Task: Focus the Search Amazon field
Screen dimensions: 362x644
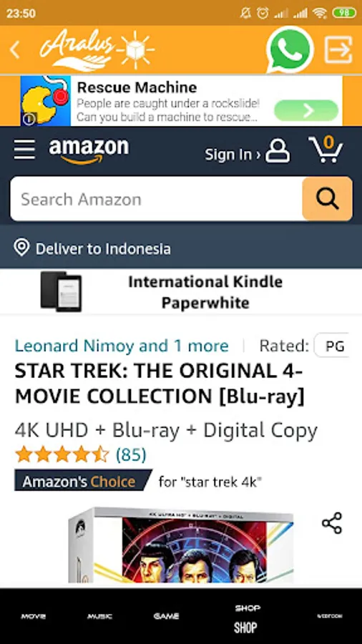Action: click(157, 199)
